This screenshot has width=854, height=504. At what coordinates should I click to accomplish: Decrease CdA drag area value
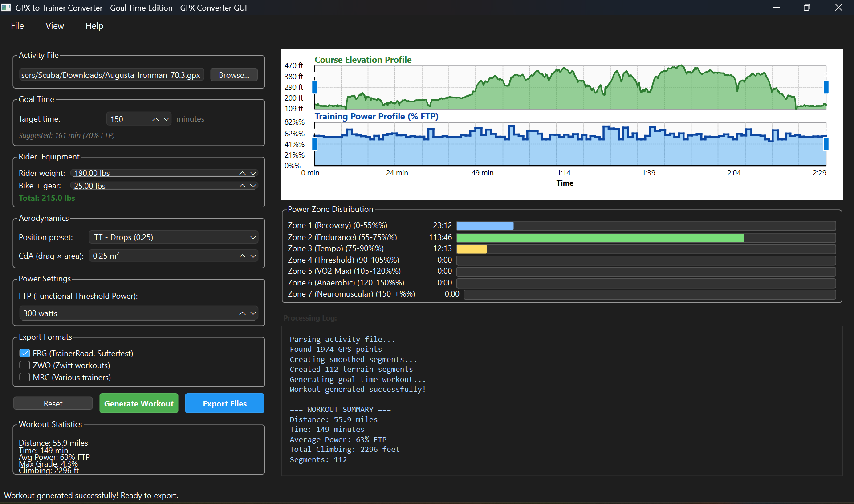tap(253, 256)
